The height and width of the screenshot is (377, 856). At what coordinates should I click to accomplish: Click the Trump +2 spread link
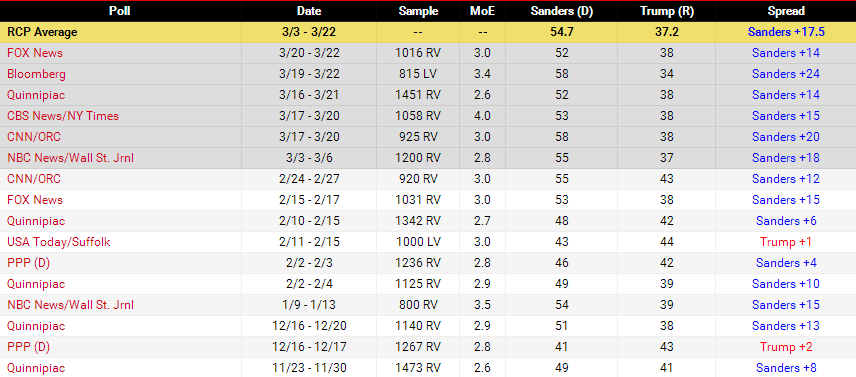pyautogui.click(x=786, y=347)
